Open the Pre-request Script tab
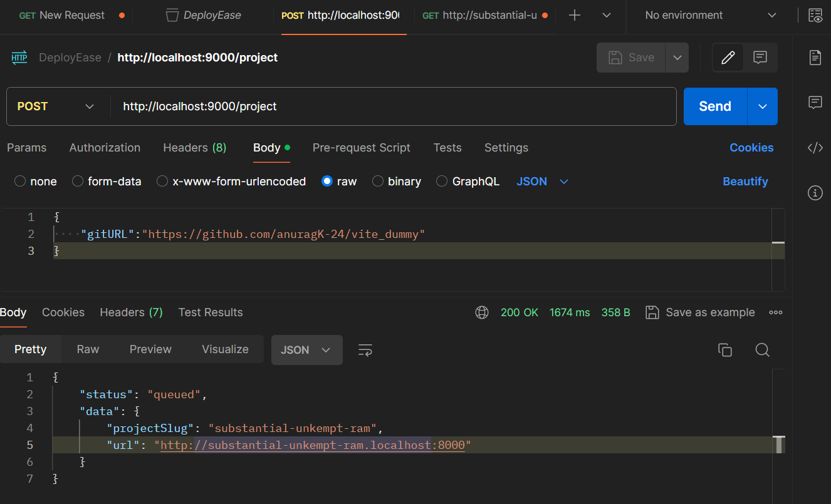 [362, 148]
